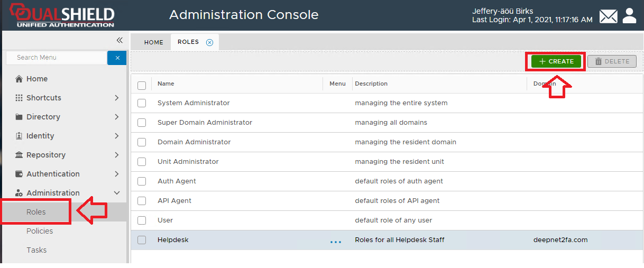This screenshot has height=268, width=644.
Task: Open the mail envelope icon
Action: [x=608, y=16]
